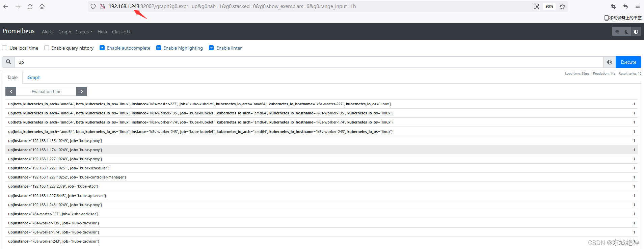Uncheck Enable linter checkbox
This screenshot has width=644, height=249.
211,48
